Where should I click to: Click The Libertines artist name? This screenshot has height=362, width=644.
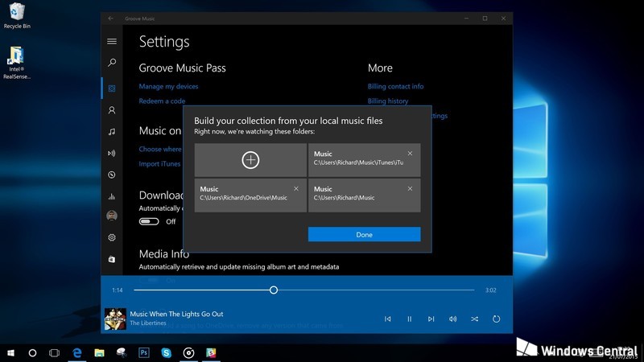148,323
